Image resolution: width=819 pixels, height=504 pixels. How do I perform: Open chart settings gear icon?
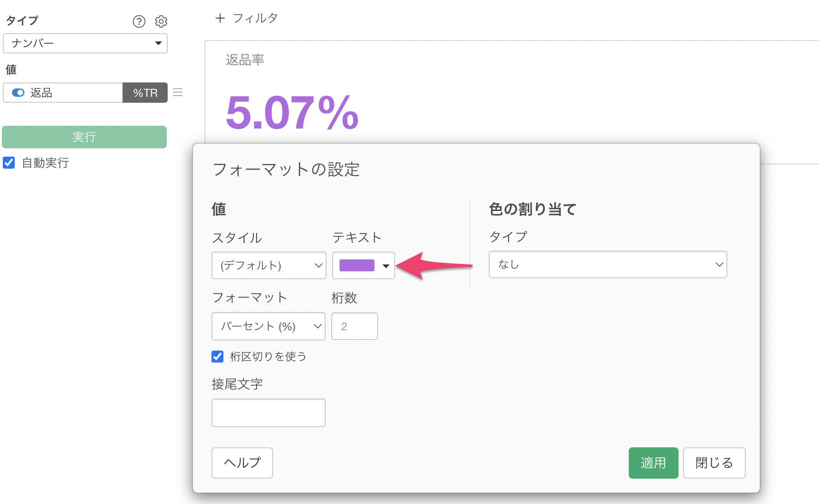point(161,21)
